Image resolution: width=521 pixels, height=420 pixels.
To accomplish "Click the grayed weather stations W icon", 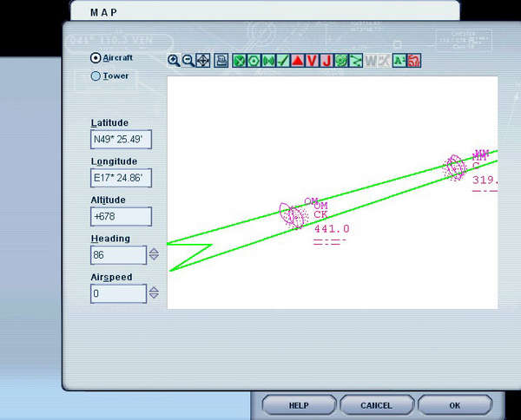I will [371, 61].
